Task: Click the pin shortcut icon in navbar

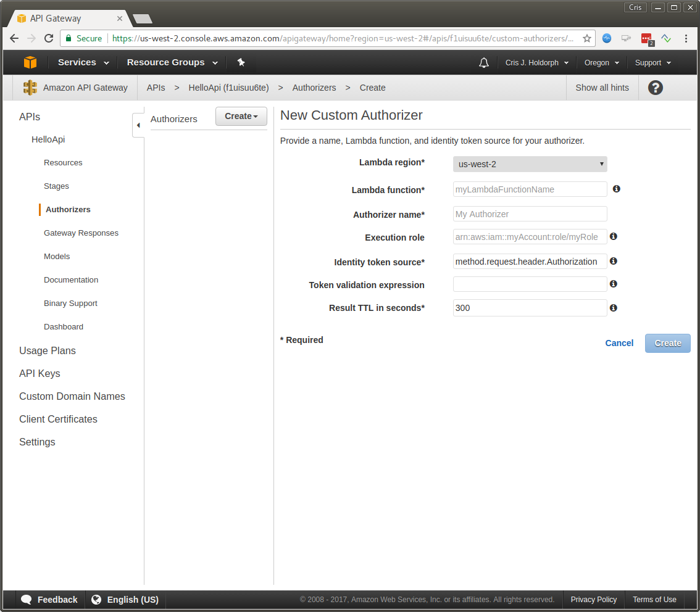Action: (241, 62)
